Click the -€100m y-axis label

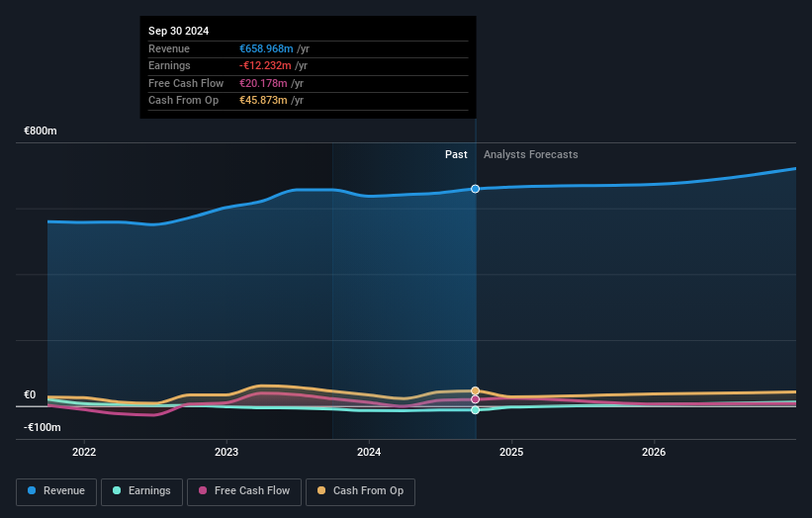click(x=42, y=427)
